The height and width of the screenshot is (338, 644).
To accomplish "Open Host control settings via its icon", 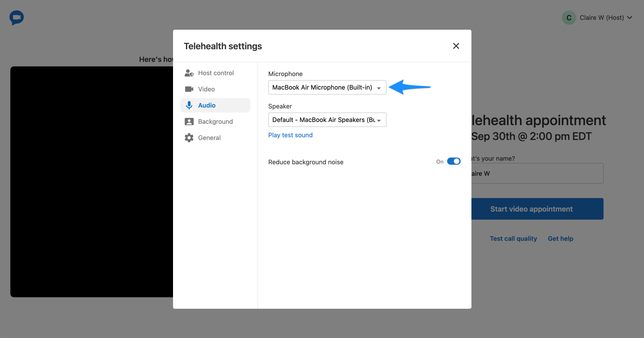I will (x=189, y=73).
